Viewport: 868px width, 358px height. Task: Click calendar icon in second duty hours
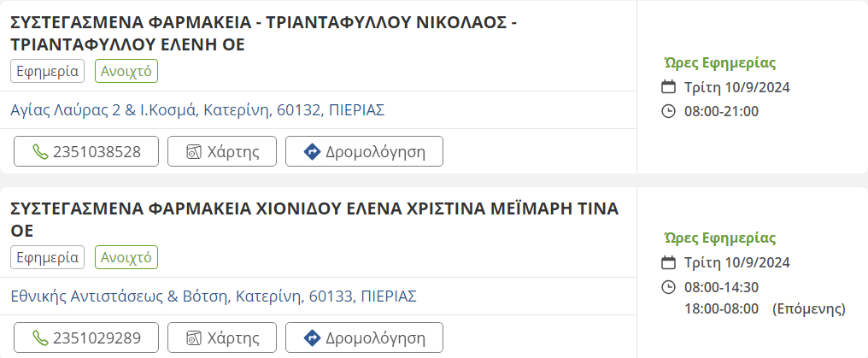tap(669, 262)
